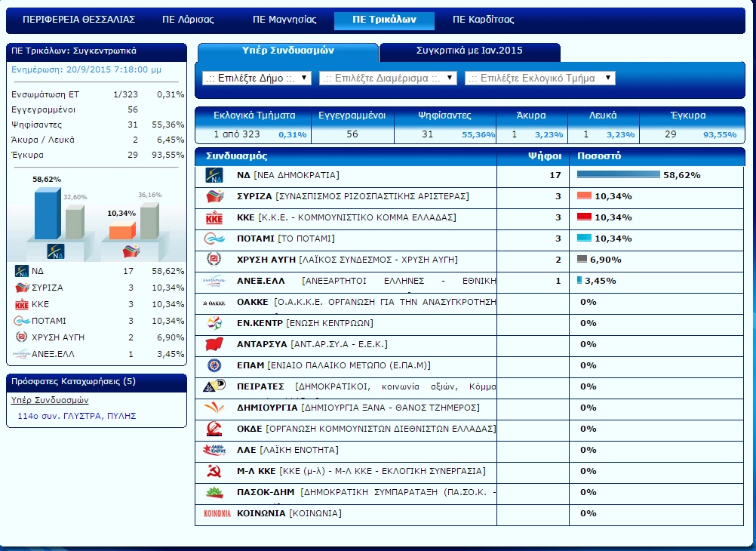Viewport: 756px width, 551px height.
Task: Click ΚΚΕ logo in left summary list
Action: [22, 304]
